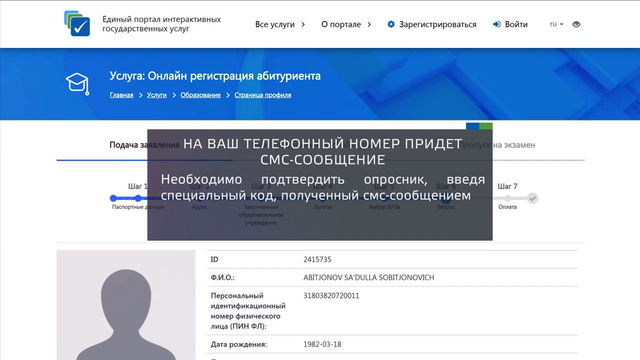Open the ru language dropdown
This screenshot has width=640, height=360.
click(556, 24)
